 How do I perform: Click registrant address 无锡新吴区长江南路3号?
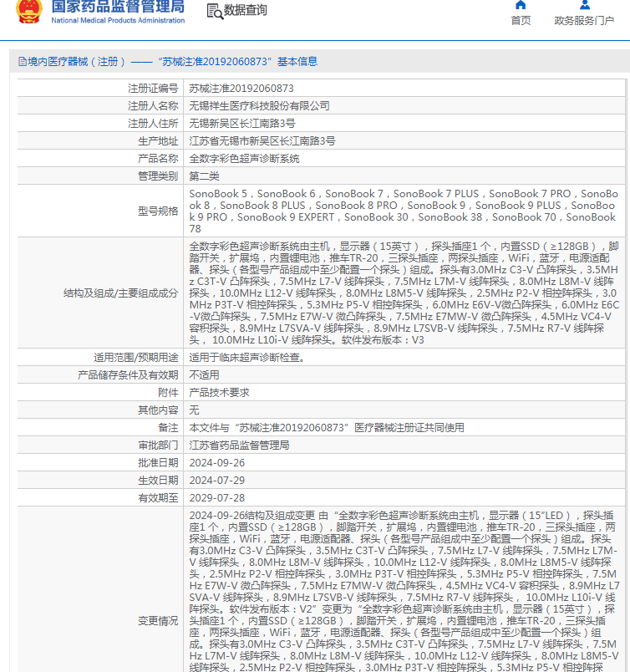[242, 124]
